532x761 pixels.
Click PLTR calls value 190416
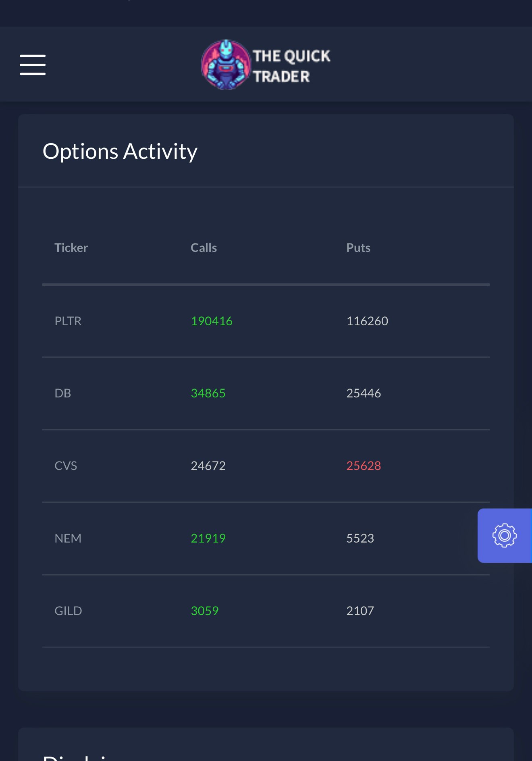click(x=212, y=321)
